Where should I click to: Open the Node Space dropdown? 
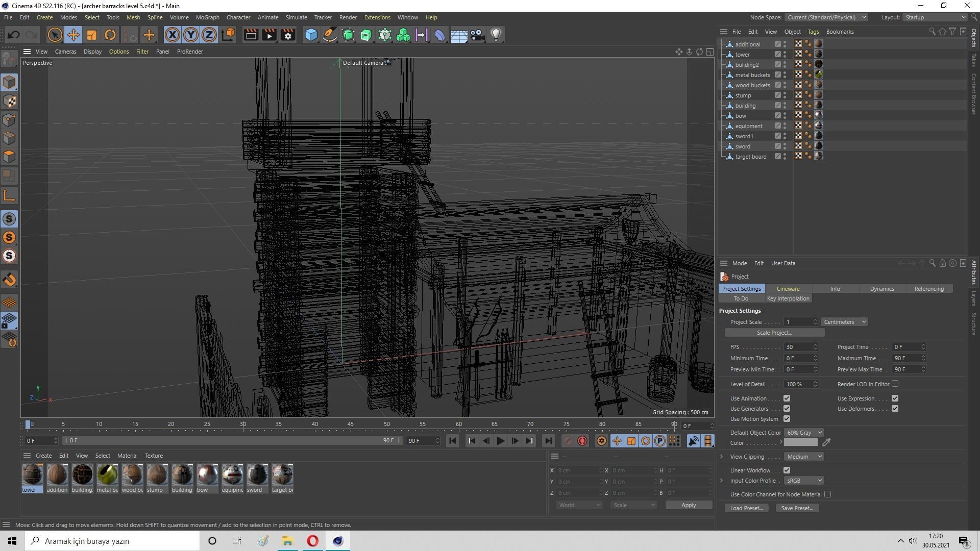point(826,17)
